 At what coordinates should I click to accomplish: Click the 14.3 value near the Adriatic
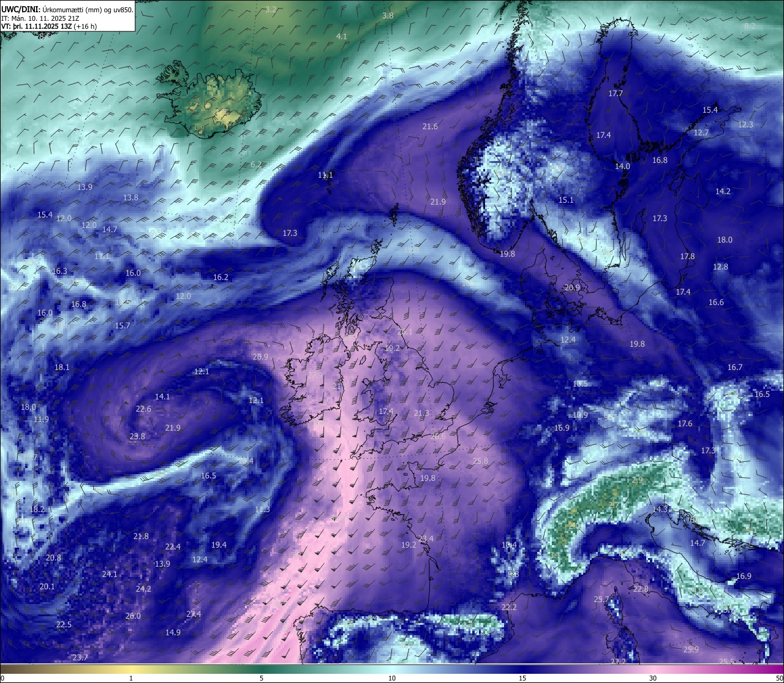point(660,509)
